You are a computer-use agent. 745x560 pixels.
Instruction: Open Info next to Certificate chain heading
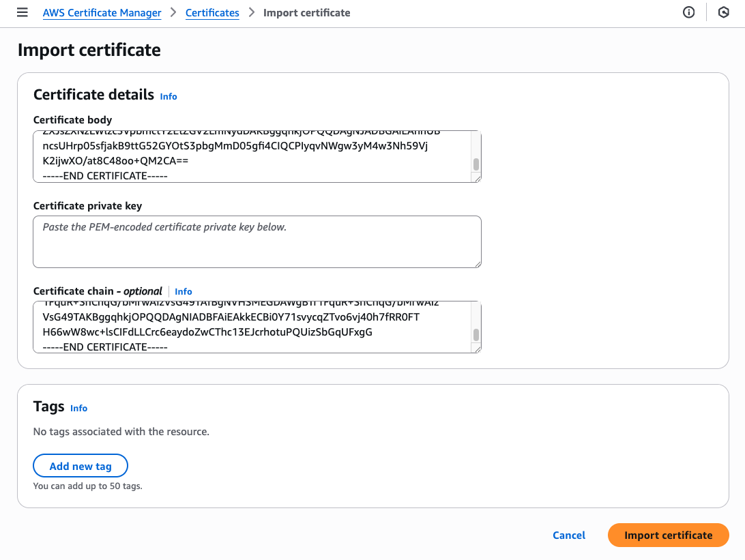(183, 291)
